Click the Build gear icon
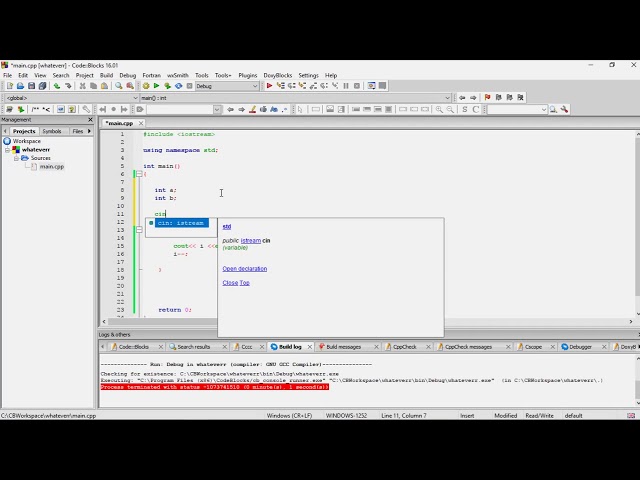This screenshot has height=480, width=640. pos(146,86)
